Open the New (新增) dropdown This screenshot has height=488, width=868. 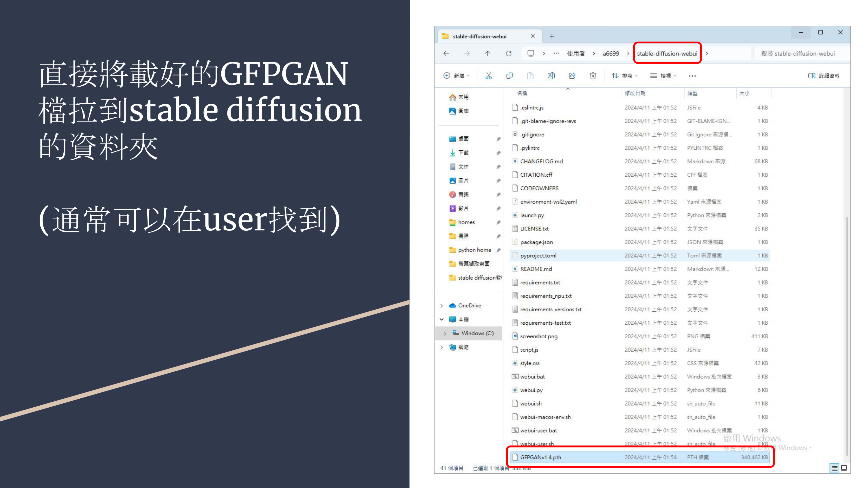(457, 76)
